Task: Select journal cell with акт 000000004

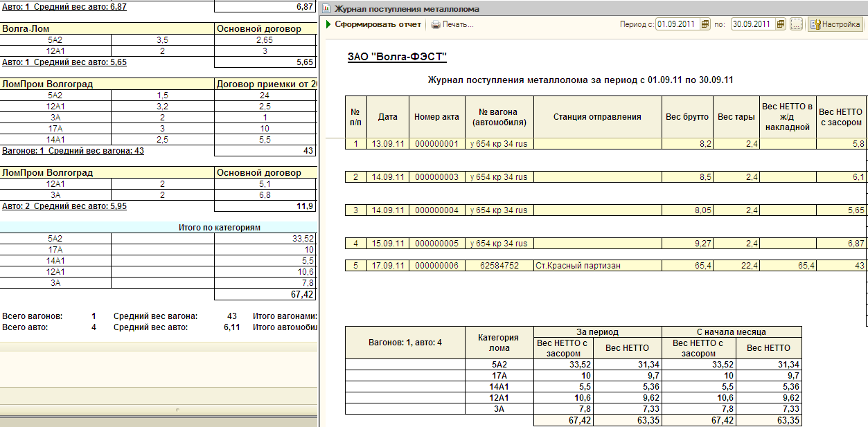Action: click(436, 210)
